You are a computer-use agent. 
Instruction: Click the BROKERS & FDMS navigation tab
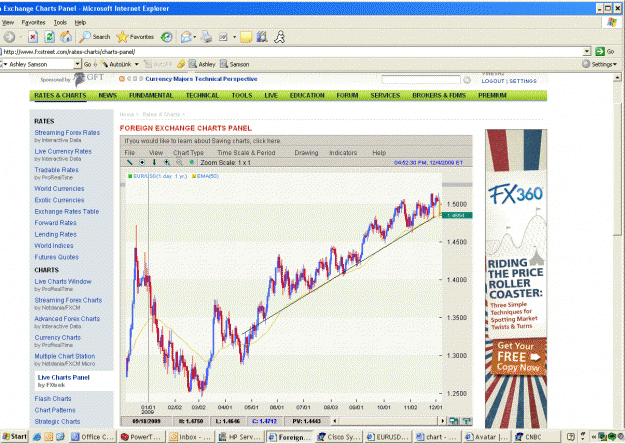tap(439, 95)
